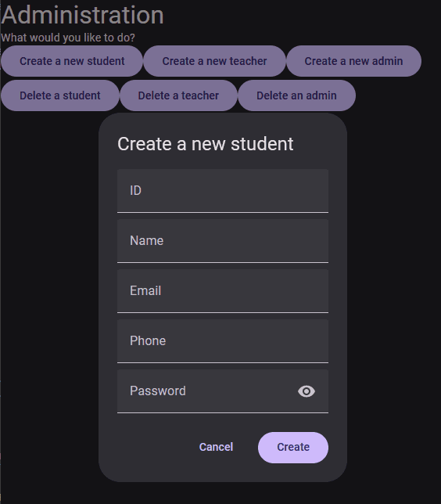Show password using the eye icon
The image size is (441, 504).
(307, 391)
